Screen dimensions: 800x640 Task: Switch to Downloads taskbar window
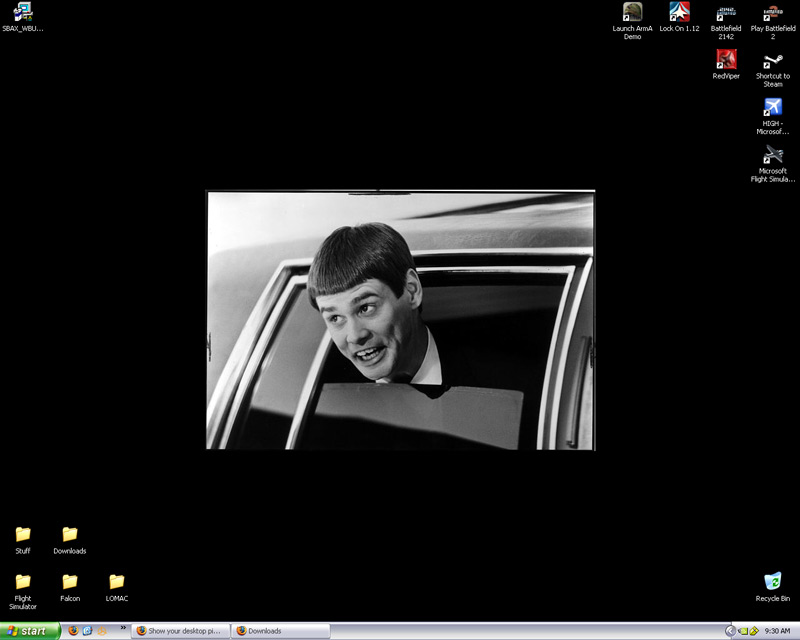(x=281, y=631)
